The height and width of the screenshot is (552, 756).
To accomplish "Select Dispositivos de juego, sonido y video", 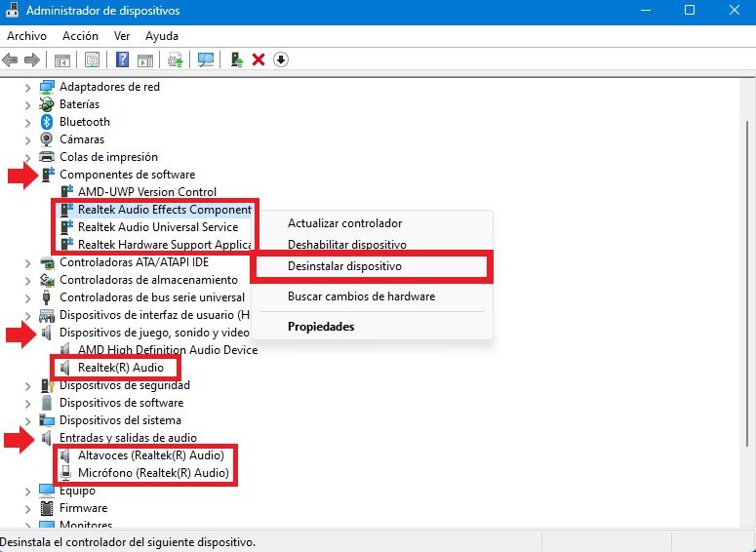I will (154, 333).
